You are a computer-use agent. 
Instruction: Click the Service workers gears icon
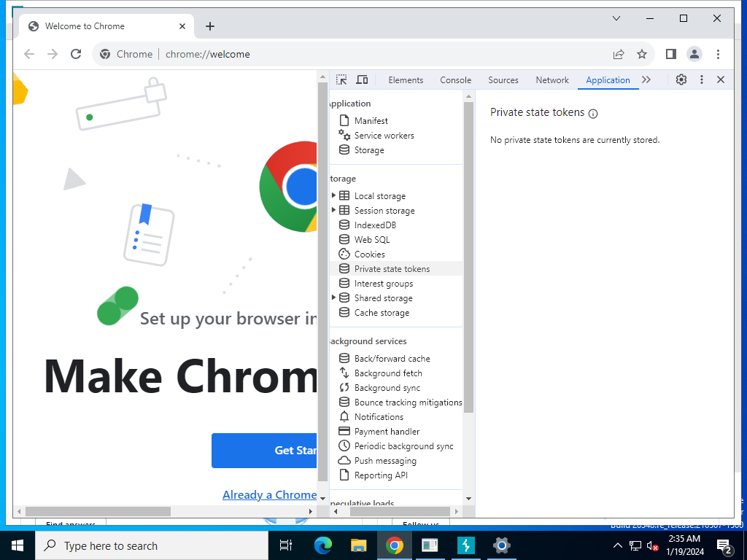(x=344, y=135)
